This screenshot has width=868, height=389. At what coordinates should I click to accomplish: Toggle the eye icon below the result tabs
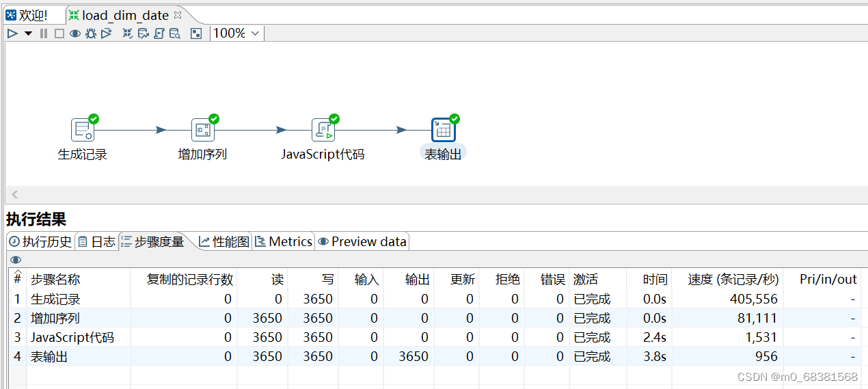tap(16, 260)
